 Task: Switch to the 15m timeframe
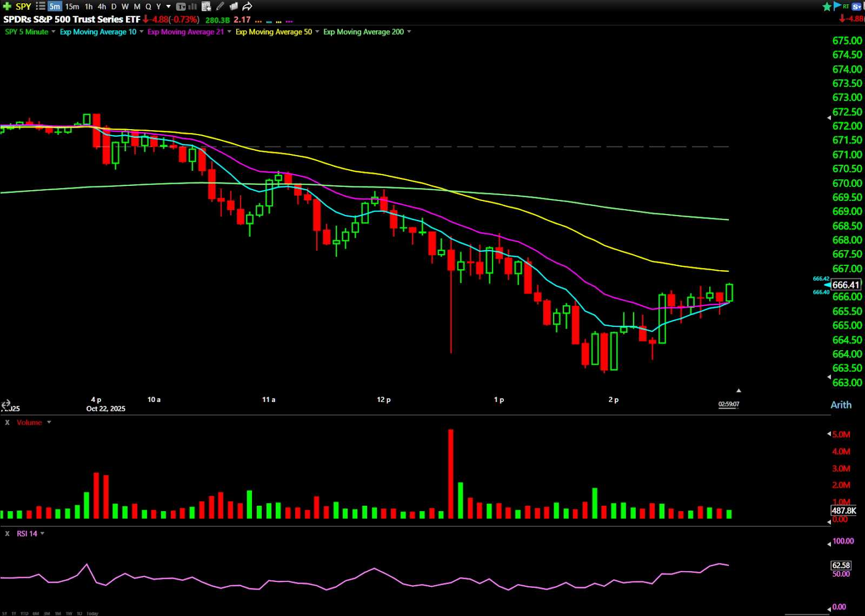pyautogui.click(x=72, y=6)
